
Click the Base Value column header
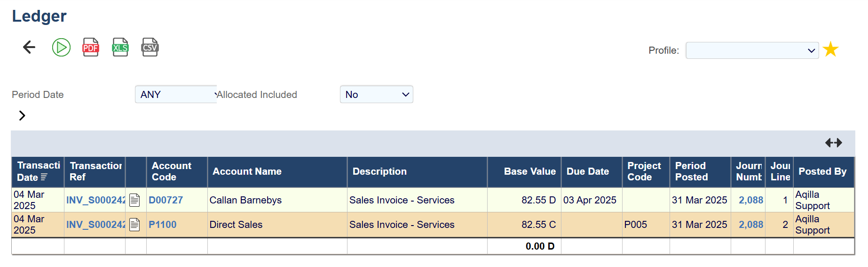pyautogui.click(x=529, y=171)
